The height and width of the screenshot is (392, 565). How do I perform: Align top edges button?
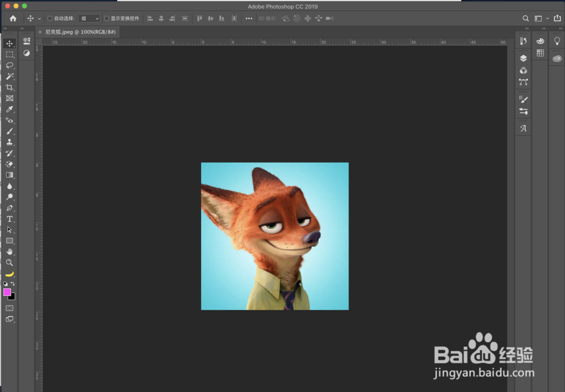[199, 19]
